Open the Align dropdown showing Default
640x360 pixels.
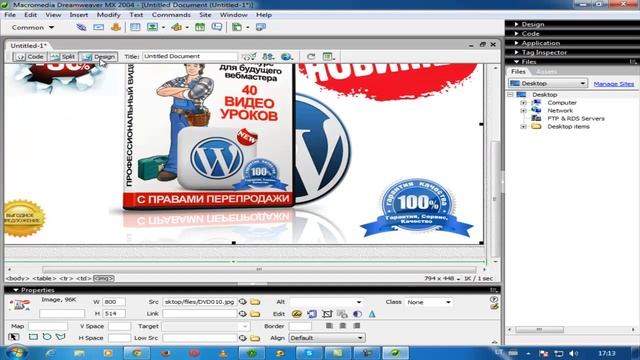point(327,338)
